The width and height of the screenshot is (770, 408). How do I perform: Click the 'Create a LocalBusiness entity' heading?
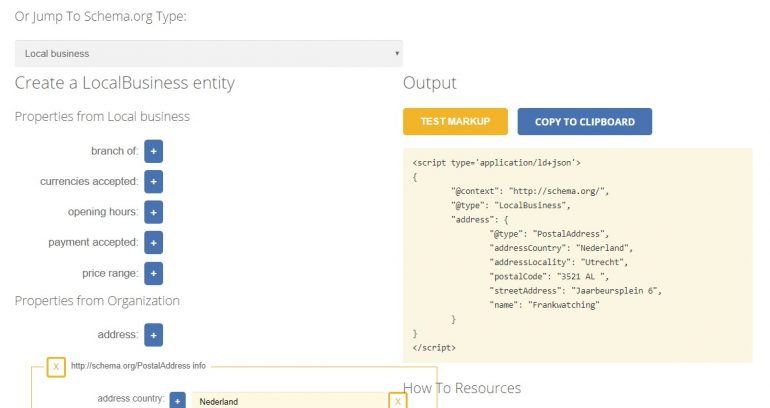(125, 82)
